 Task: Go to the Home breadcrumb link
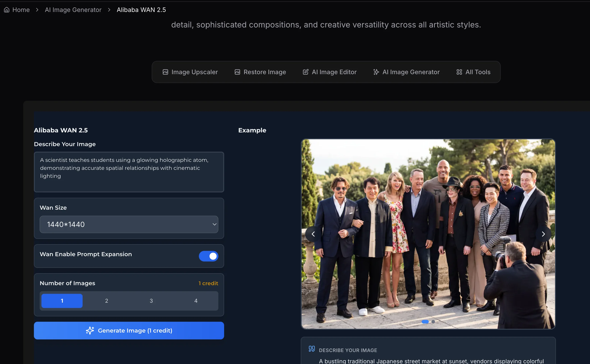point(21,10)
